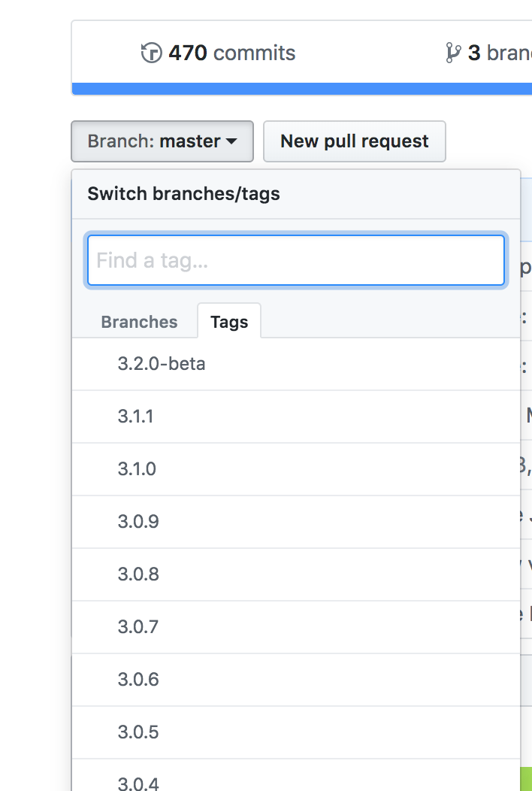Switch to the Branches tab
The image size is (532, 791).
(x=139, y=322)
